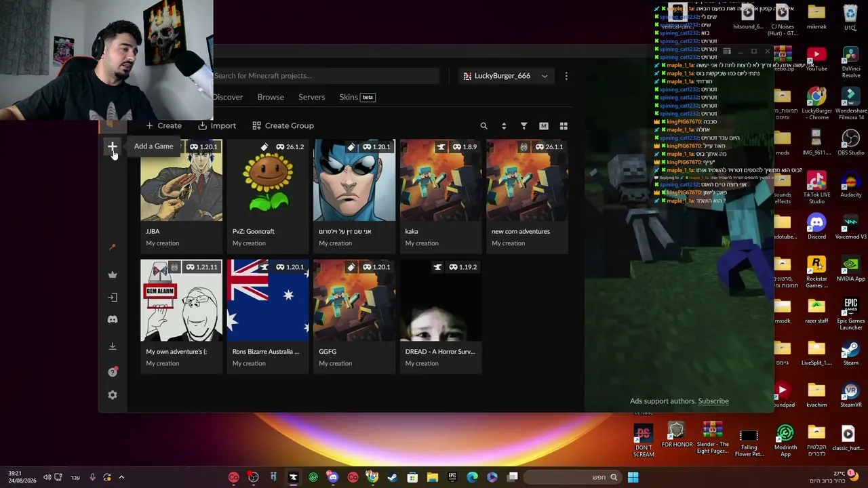Image resolution: width=868 pixels, height=488 pixels.
Task: Go to the Discover tab
Action: (x=227, y=97)
